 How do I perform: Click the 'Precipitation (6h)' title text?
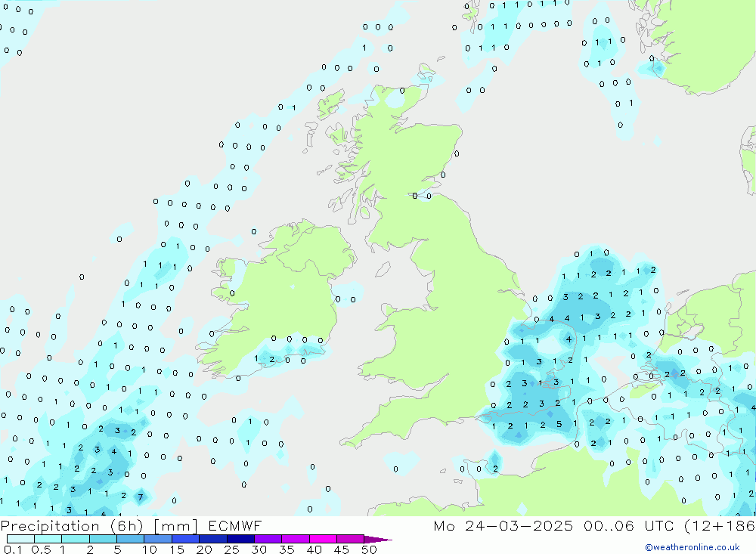[x=72, y=526]
